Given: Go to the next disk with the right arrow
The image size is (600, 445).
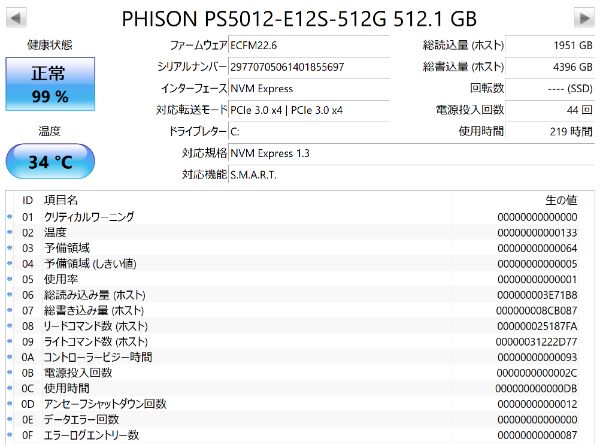Looking at the screenshot, I should pyautogui.click(x=584, y=18).
